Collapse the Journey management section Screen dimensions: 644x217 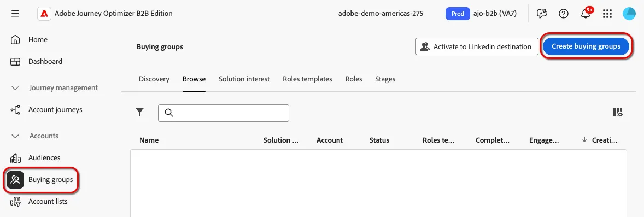[x=15, y=88]
